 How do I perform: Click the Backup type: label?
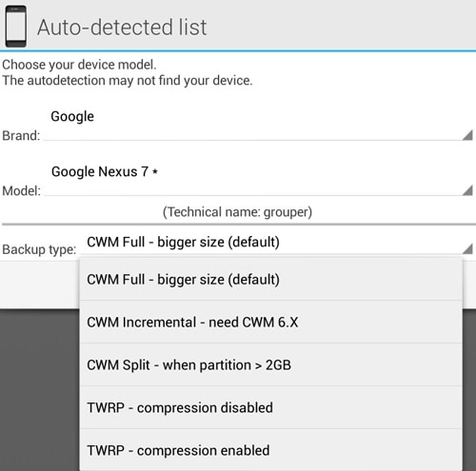point(39,249)
